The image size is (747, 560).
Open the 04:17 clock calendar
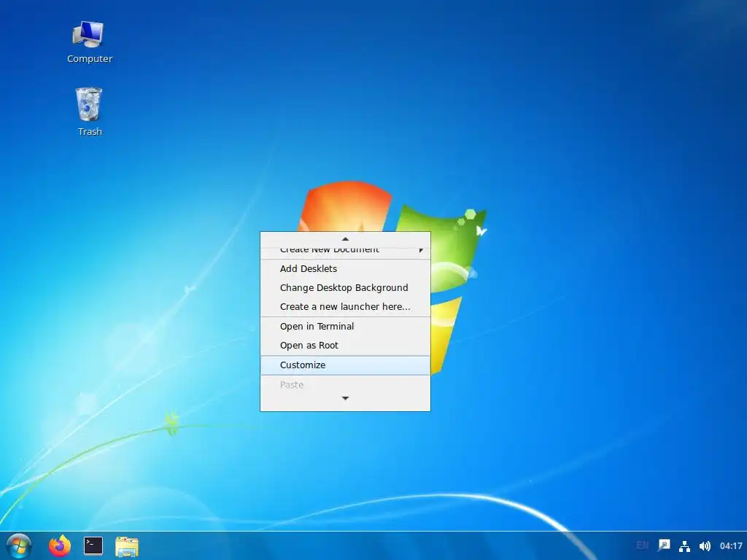(x=731, y=545)
